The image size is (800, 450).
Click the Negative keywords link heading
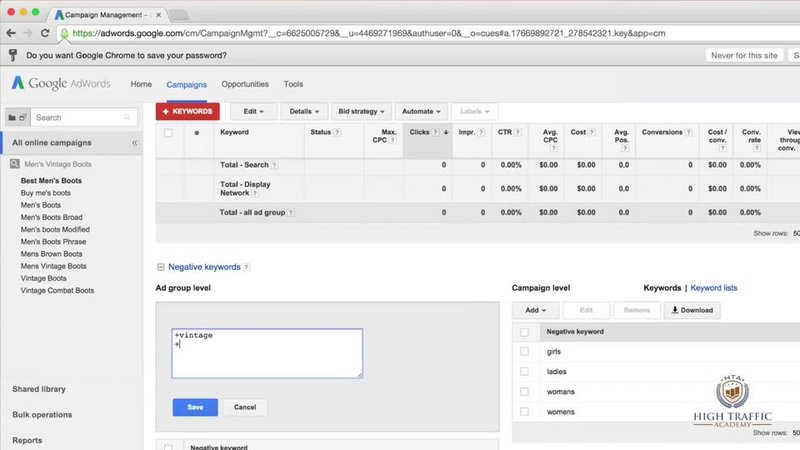pos(204,267)
